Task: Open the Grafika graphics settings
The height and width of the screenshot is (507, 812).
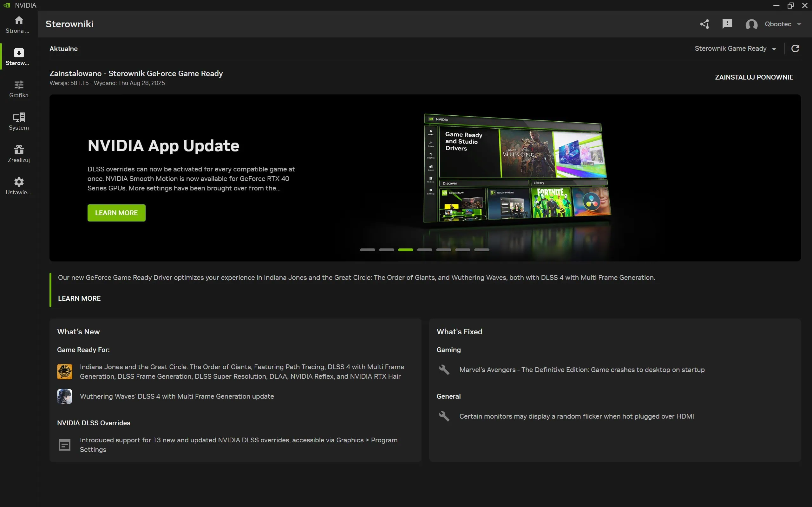Action: point(18,88)
